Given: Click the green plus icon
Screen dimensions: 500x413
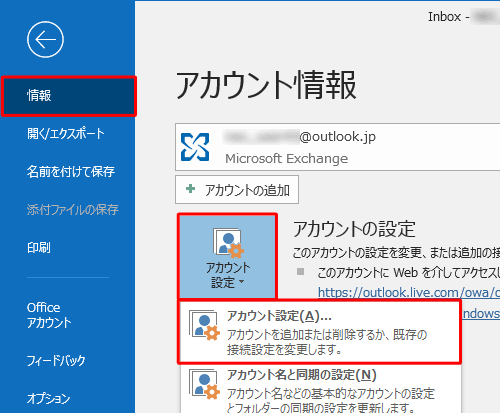Looking at the screenshot, I should 190,189.
